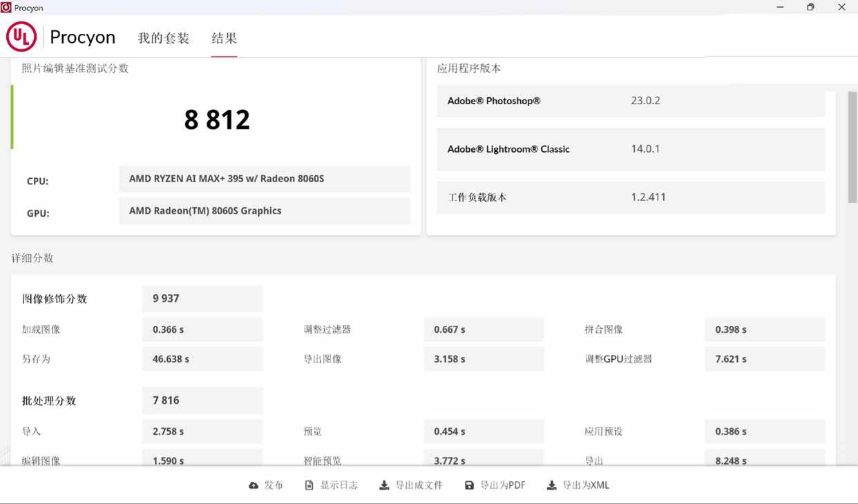Screen dimensions: 858x504
Task: Click the Procyon icon in title bar
Action: click(x=6, y=8)
